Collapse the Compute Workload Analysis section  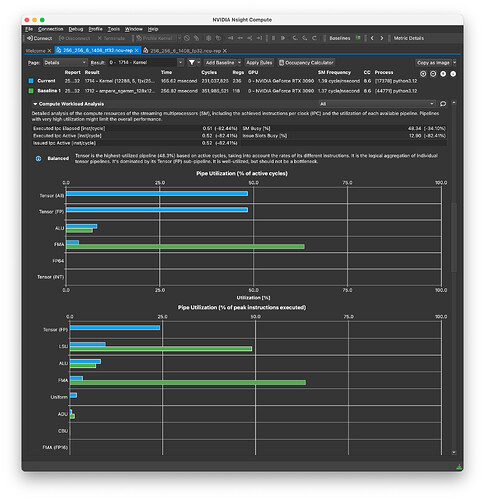coord(35,104)
